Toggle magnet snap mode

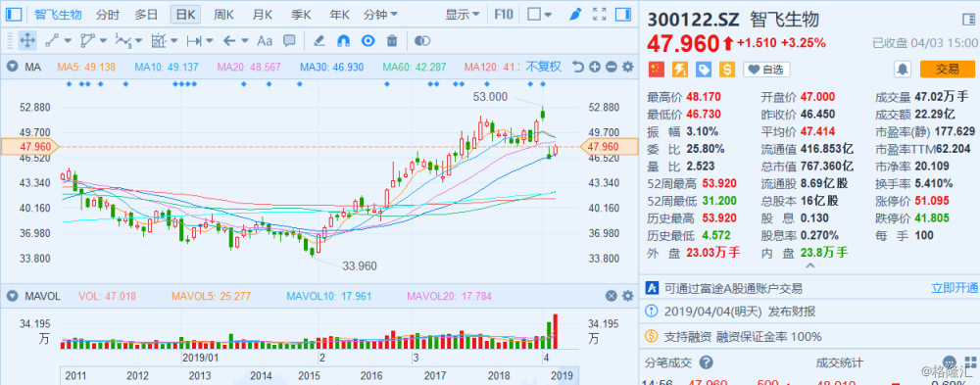(x=343, y=41)
